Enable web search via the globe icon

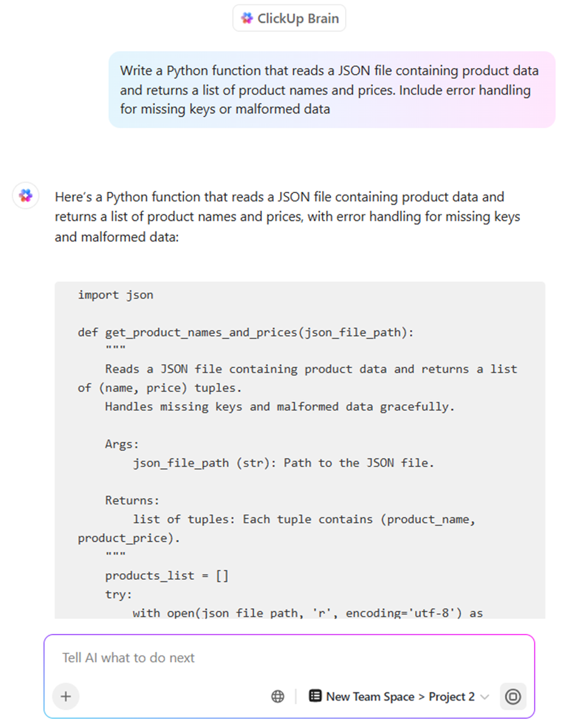coord(278,696)
